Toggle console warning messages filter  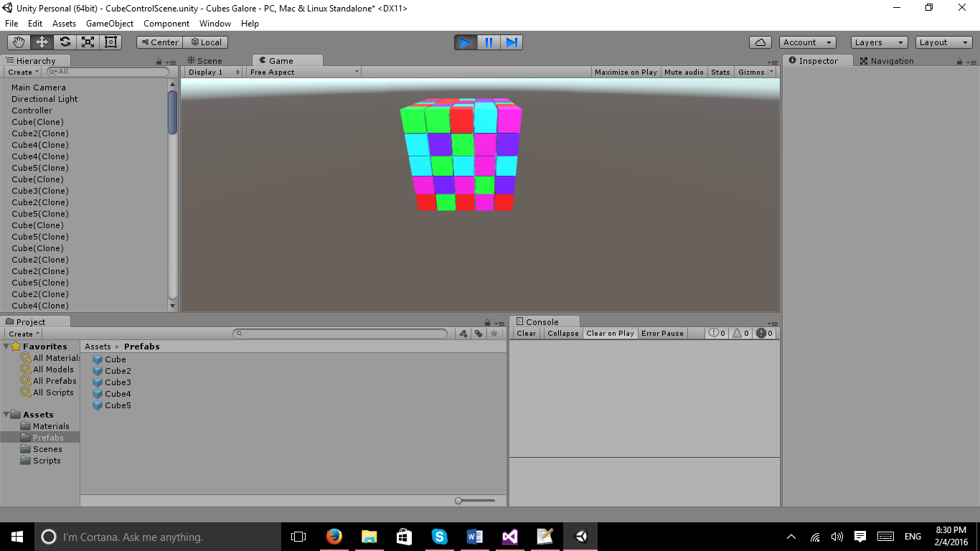tap(741, 334)
